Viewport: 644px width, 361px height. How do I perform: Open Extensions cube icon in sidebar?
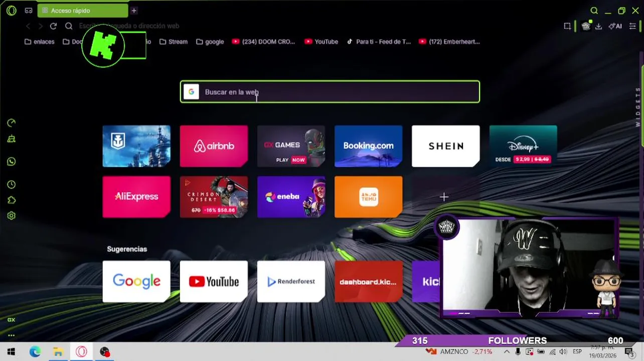click(x=11, y=200)
